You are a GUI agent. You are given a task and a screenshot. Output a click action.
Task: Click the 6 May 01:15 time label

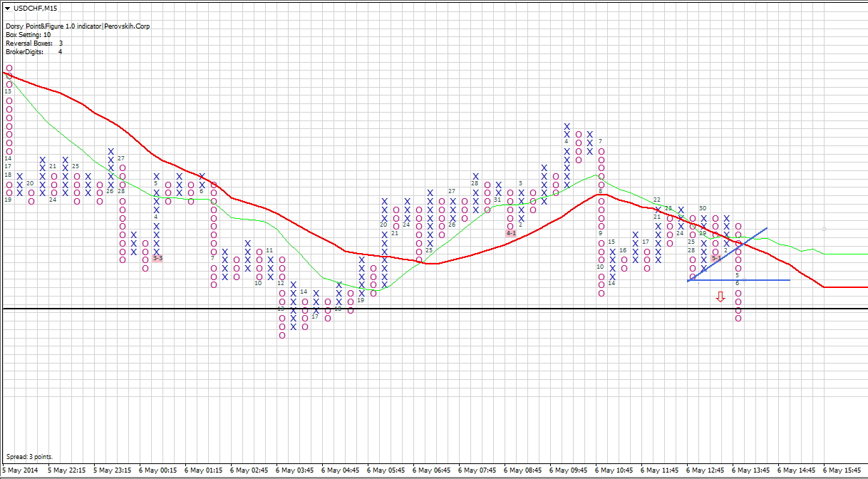click(204, 470)
